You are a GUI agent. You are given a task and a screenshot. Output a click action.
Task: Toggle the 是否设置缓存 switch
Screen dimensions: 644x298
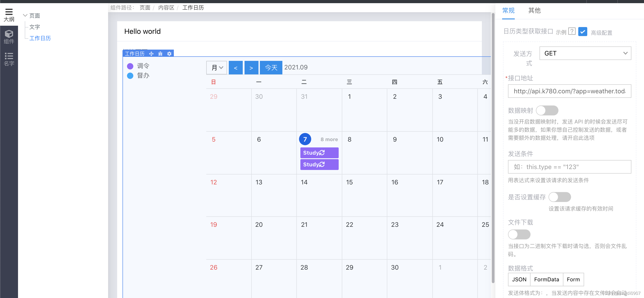coord(560,197)
